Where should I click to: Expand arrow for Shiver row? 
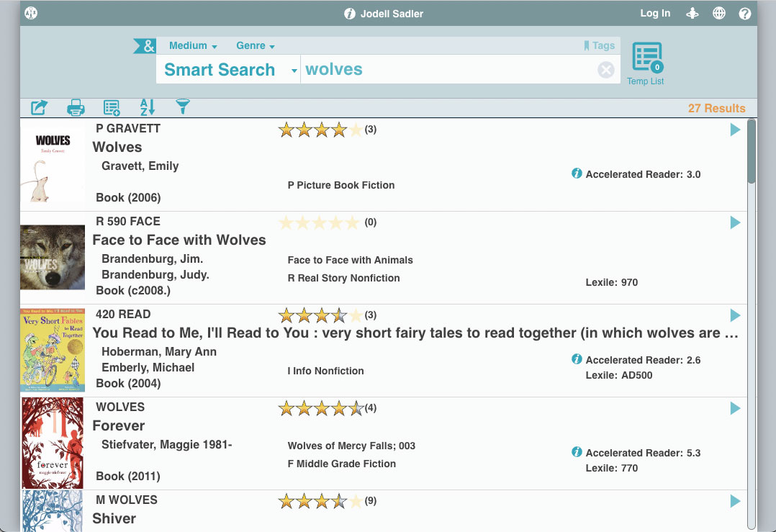[x=736, y=501]
